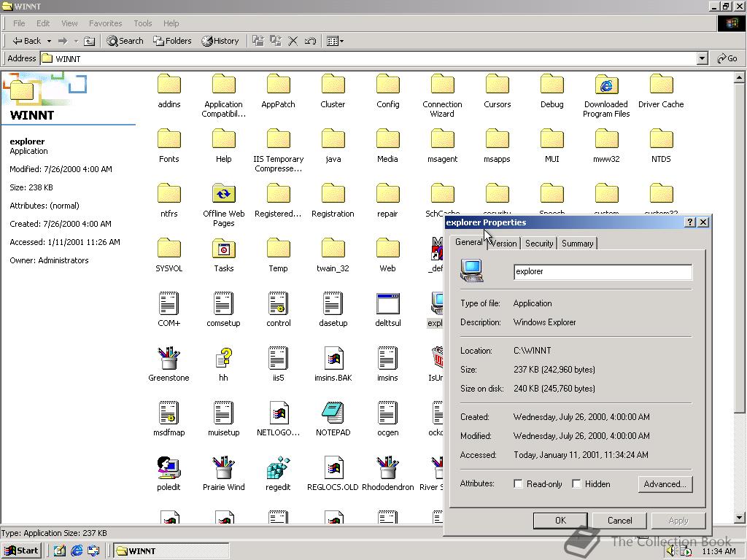Go up one folder level icon

click(89, 41)
